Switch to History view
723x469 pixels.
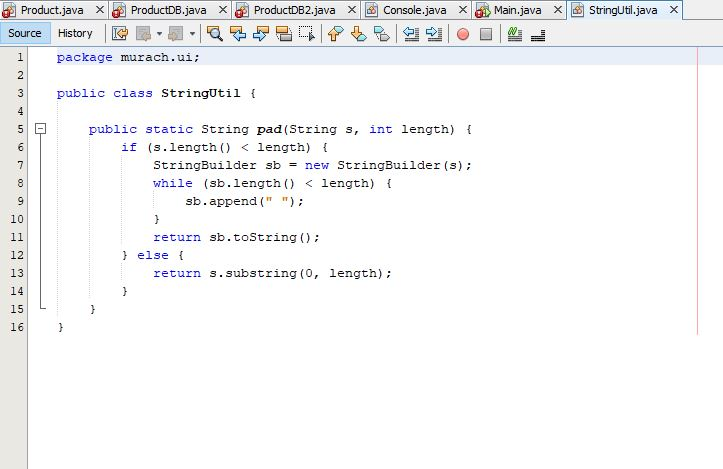[75, 33]
